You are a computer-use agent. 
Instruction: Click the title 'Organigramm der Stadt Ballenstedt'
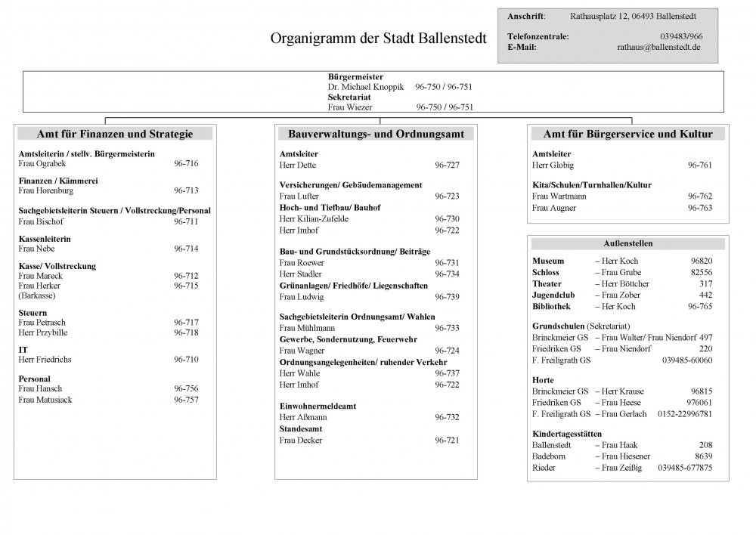(x=378, y=39)
